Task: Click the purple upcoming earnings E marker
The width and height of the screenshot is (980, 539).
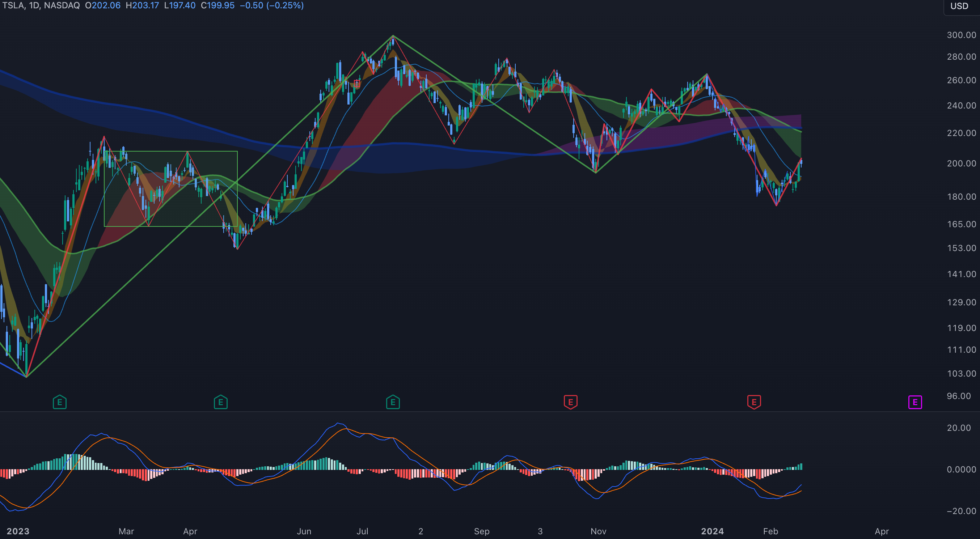Action: 915,402
